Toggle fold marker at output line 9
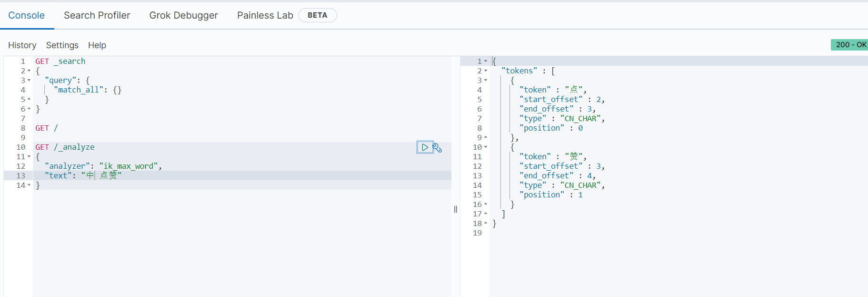The height and width of the screenshot is (297, 868). tap(486, 137)
